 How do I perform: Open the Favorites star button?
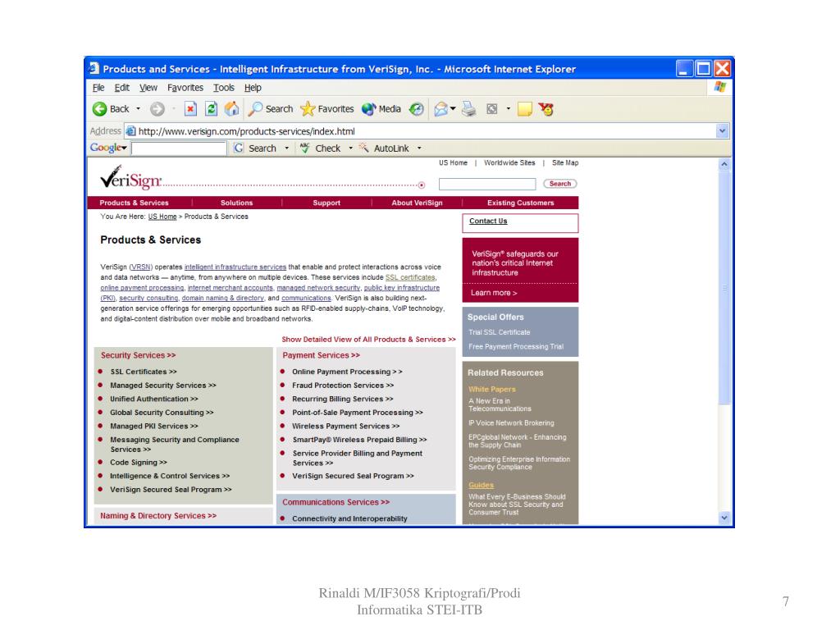click(326, 109)
